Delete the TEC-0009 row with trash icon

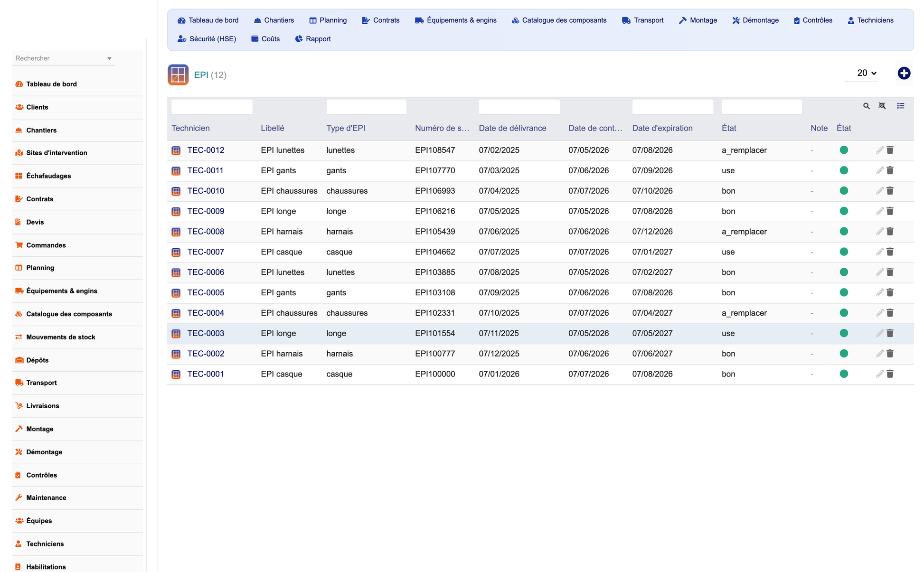coord(890,211)
